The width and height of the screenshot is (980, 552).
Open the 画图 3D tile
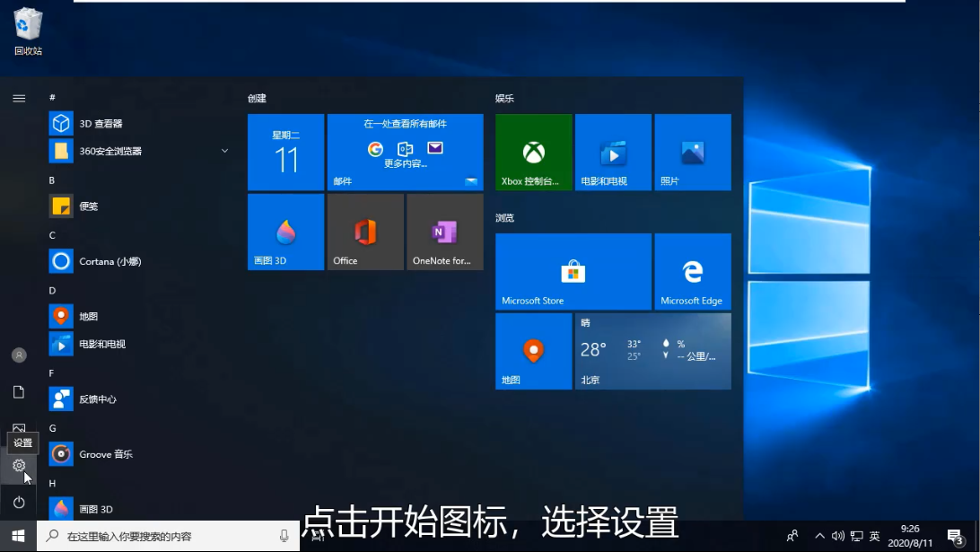285,232
